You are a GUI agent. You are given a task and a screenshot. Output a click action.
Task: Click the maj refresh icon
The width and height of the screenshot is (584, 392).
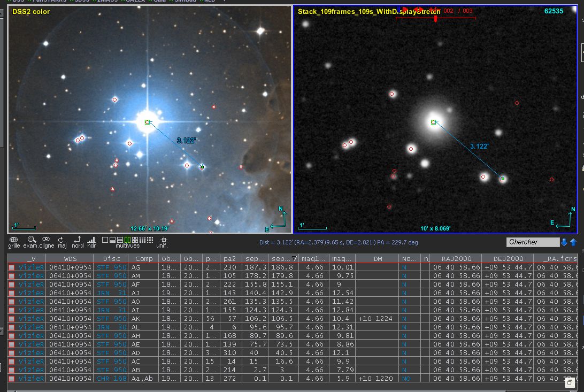[61, 240]
